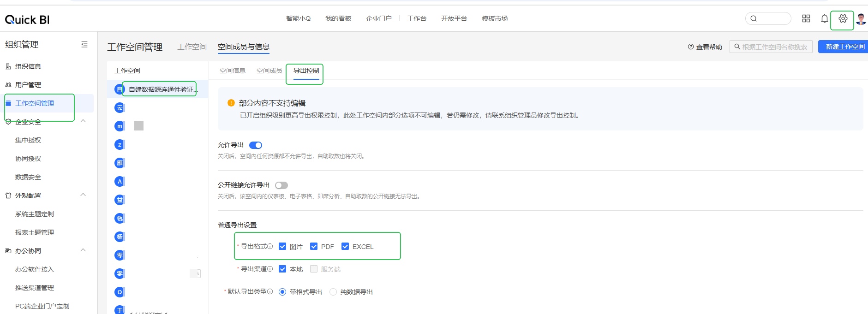Open 用户管理 in the sidebar
Screen dimensions: 868x314
(x=28, y=85)
